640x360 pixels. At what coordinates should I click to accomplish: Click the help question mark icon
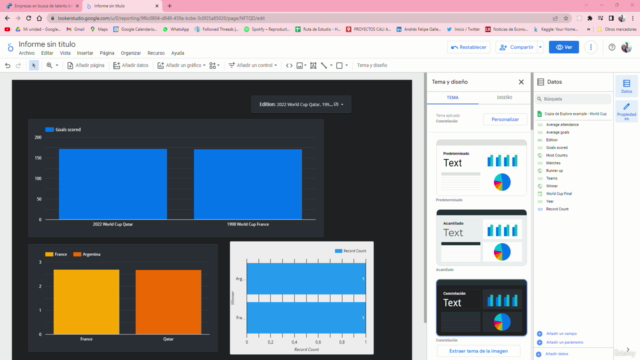point(611,47)
